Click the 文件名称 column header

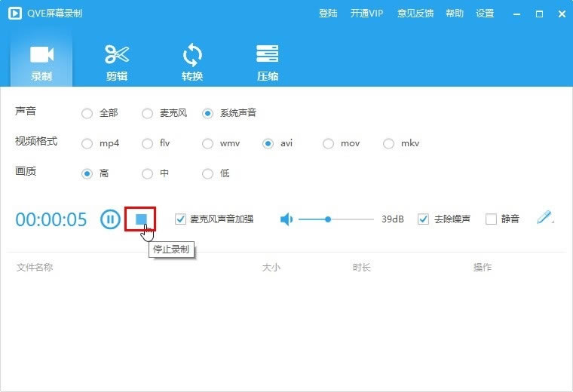click(x=35, y=268)
